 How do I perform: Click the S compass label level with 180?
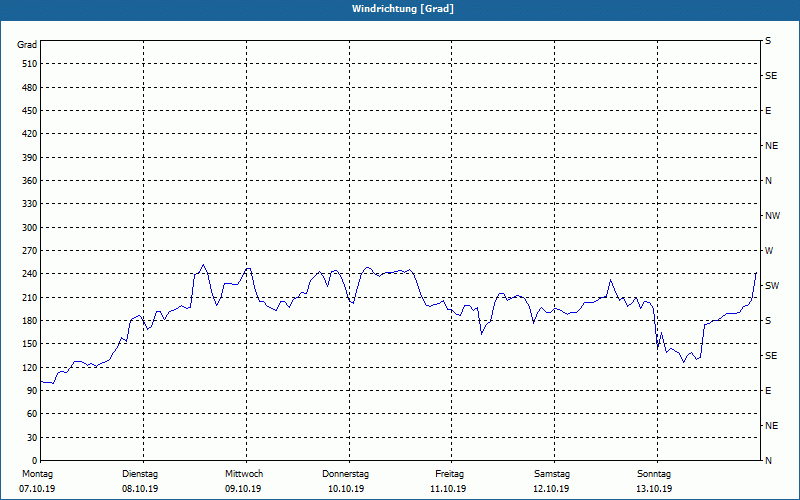[x=768, y=321]
